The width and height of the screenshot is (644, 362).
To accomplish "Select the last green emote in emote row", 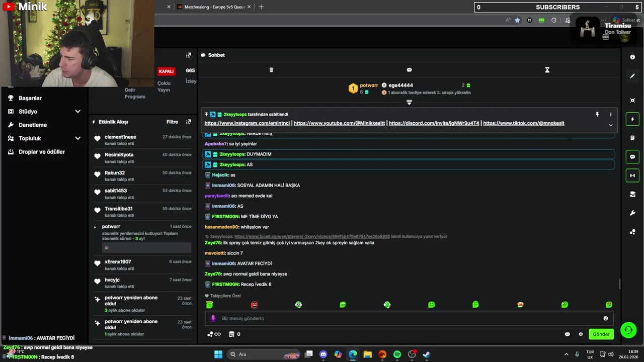I will [x=609, y=305].
